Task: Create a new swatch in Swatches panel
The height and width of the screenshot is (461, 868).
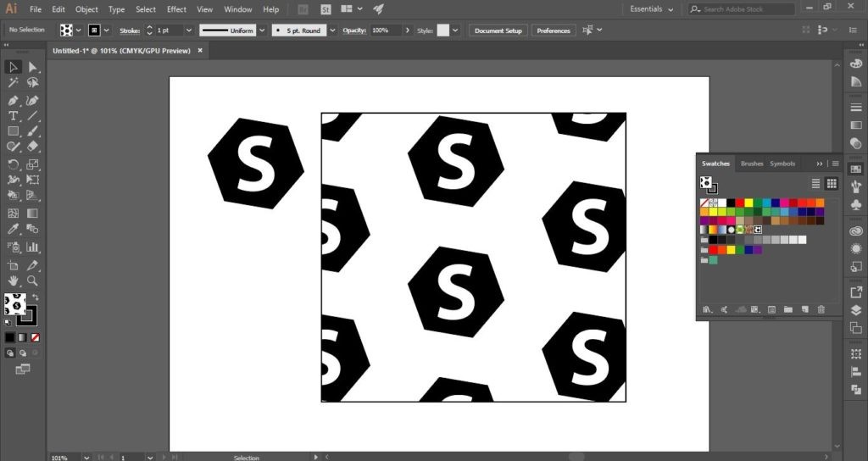Action: pyautogui.click(x=805, y=310)
